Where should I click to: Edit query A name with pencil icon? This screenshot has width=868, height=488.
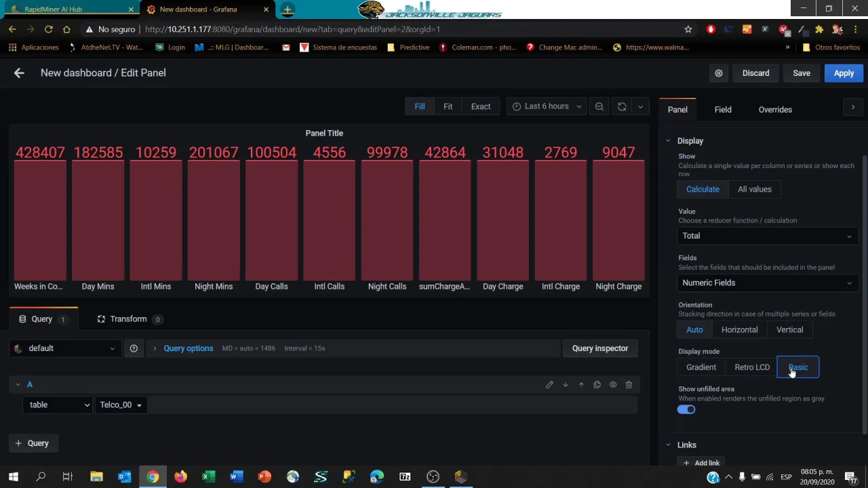[549, 385]
